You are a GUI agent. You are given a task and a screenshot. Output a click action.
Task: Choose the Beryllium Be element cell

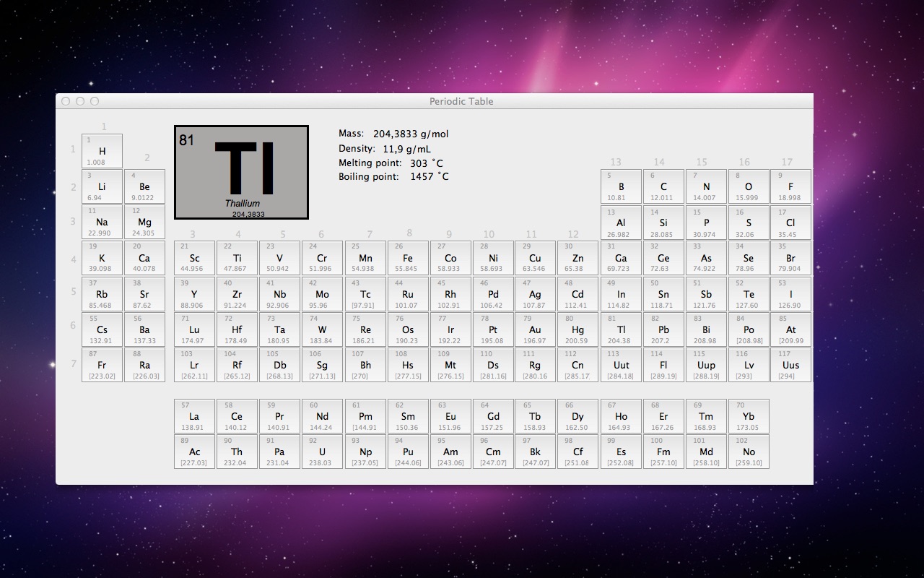pos(144,186)
